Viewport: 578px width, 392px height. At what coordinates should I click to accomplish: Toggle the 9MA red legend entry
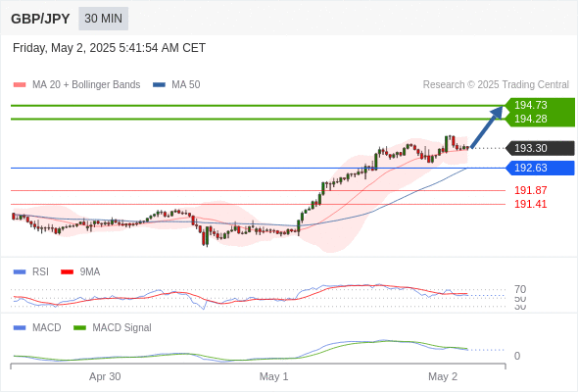[80, 271]
